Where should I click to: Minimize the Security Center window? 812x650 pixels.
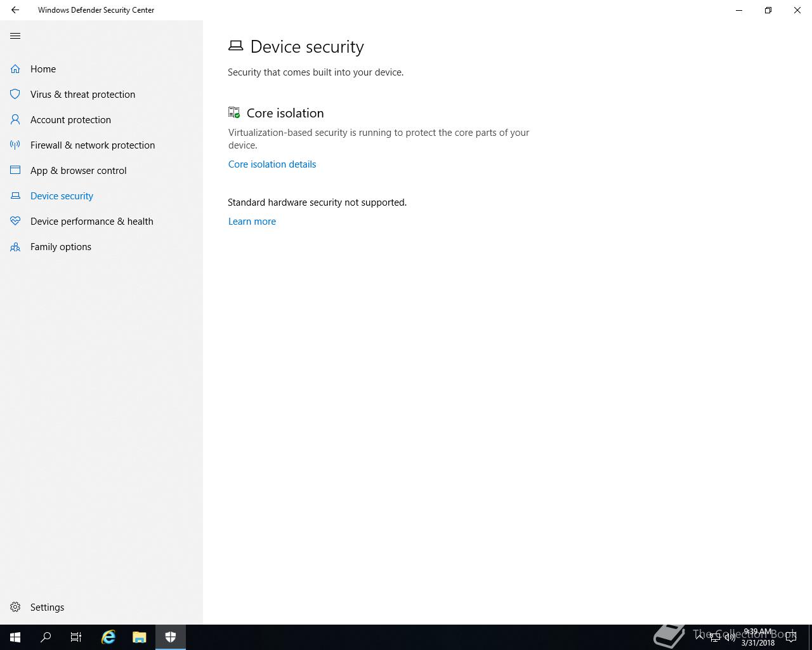pos(739,10)
